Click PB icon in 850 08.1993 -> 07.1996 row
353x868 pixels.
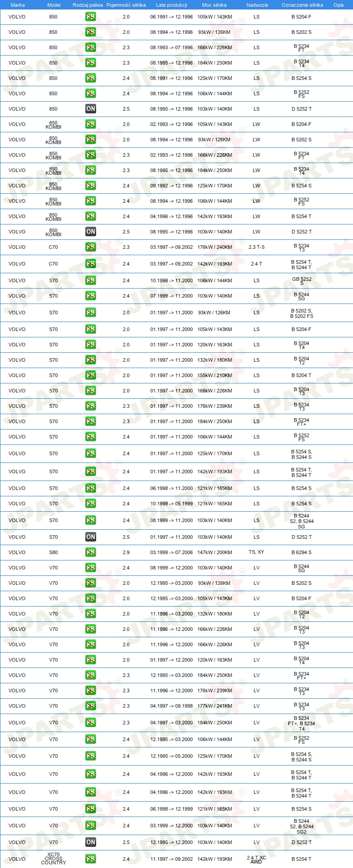coord(91,47)
